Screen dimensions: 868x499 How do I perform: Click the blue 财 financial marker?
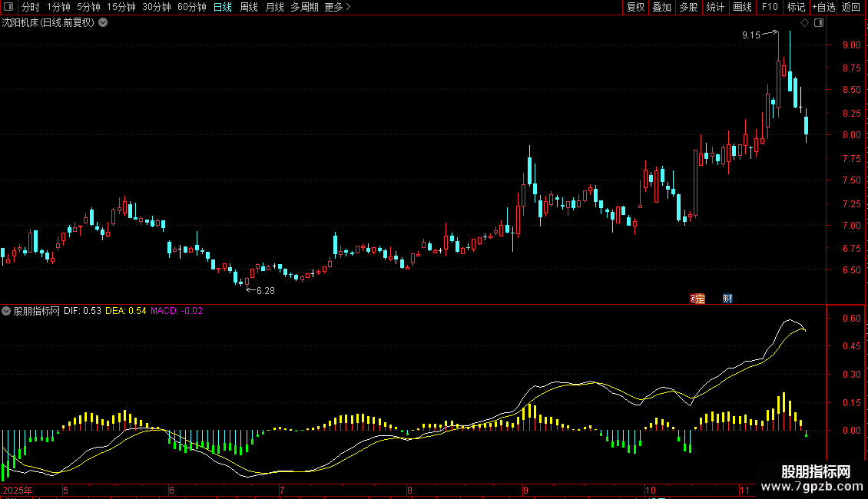click(x=727, y=299)
